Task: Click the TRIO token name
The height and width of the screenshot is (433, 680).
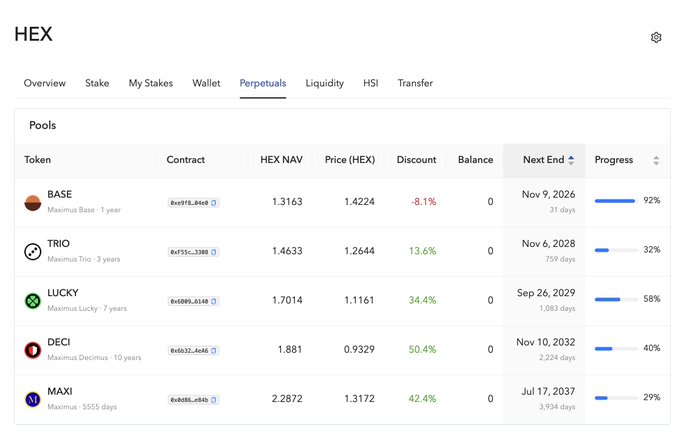Action: [x=59, y=243]
